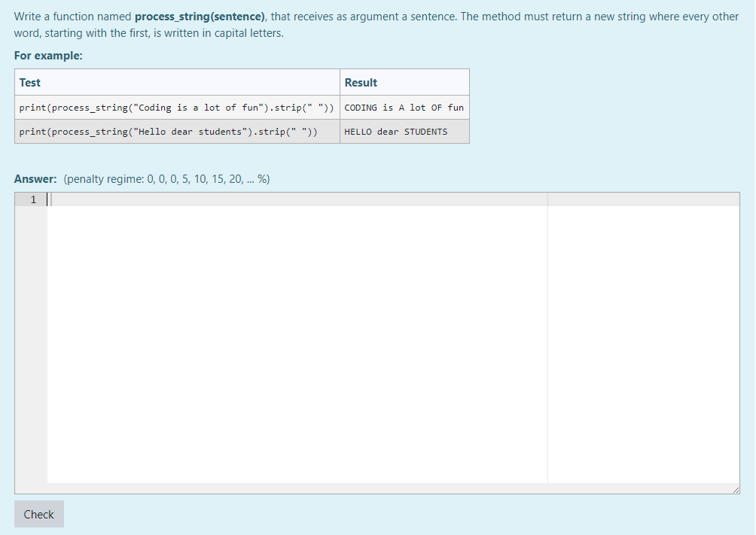756x535 pixels.
Task: Select the first test case row
Action: (177, 107)
